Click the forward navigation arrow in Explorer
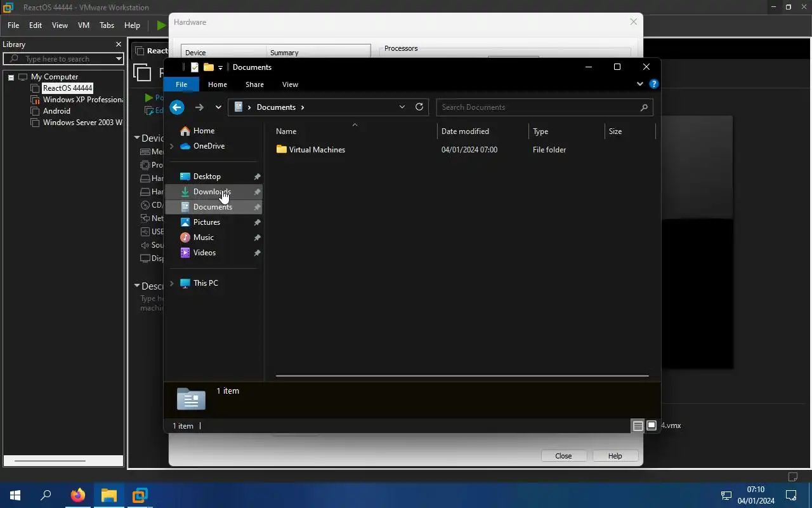The width and height of the screenshot is (812, 508). [x=199, y=107]
